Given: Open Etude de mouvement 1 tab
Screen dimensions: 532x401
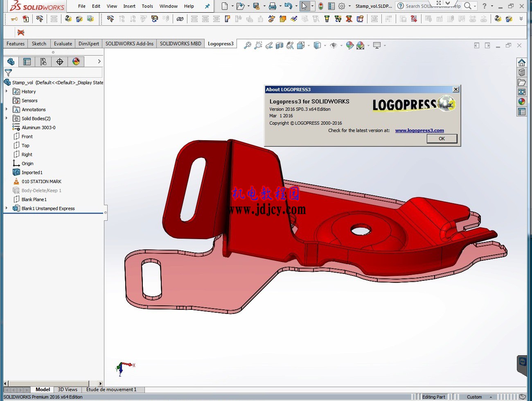Looking at the screenshot, I should click(x=111, y=390).
